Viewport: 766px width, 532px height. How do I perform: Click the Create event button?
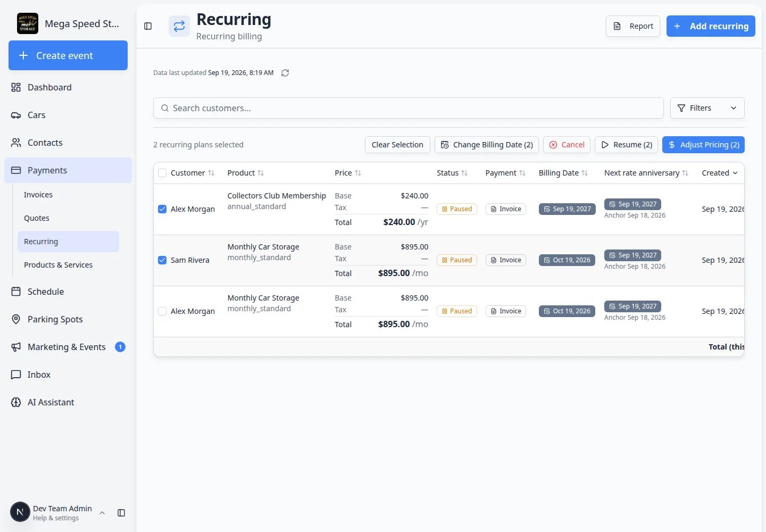click(68, 55)
